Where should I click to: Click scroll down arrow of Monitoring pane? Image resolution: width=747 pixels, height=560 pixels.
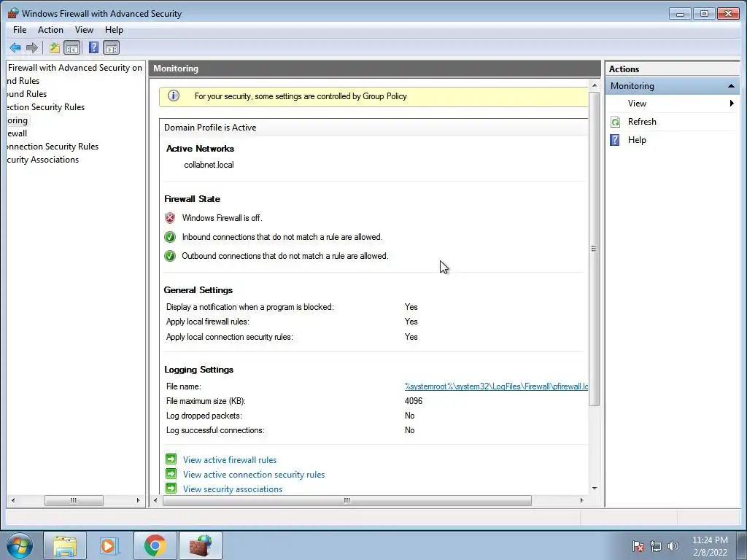(594, 489)
